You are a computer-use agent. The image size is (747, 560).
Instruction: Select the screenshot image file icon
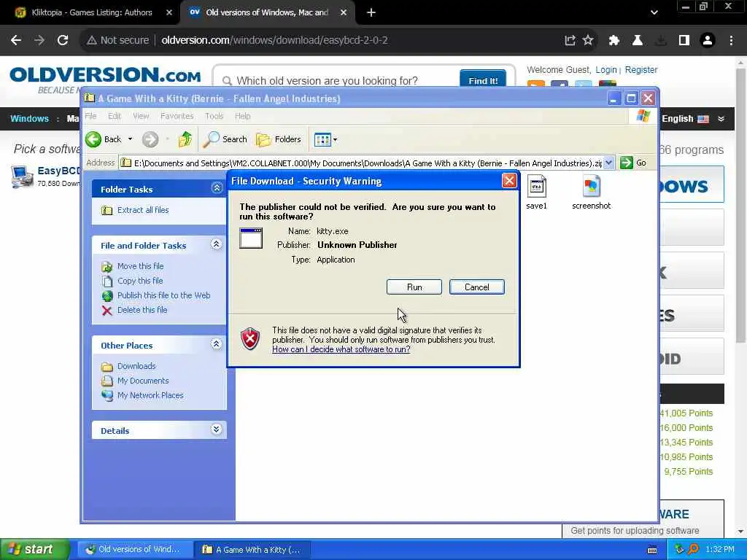point(591,187)
